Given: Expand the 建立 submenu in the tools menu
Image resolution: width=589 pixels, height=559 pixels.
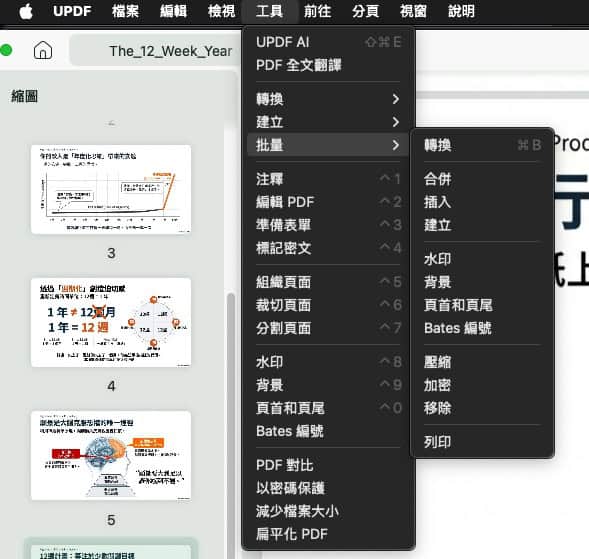Looking at the screenshot, I should 328,122.
